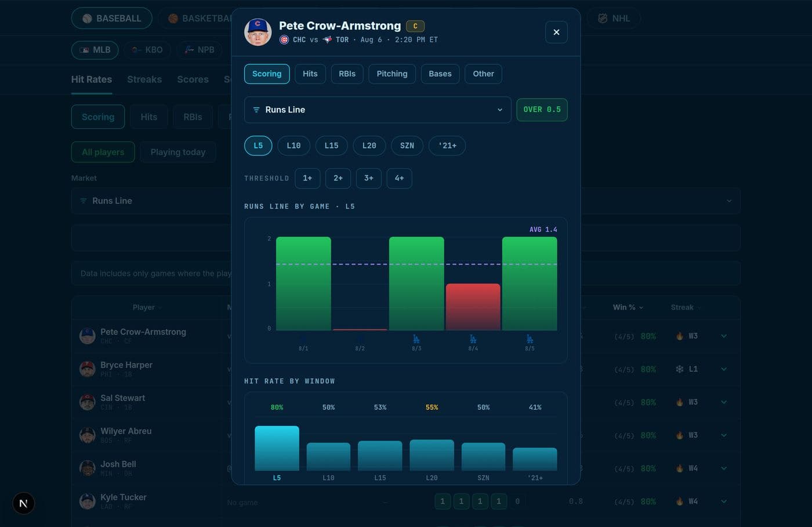The width and height of the screenshot is (812, 527).
Task: Click the L5 bar in Hit Rate By Window
Action: pyautogui.click(x=277, y=448)
